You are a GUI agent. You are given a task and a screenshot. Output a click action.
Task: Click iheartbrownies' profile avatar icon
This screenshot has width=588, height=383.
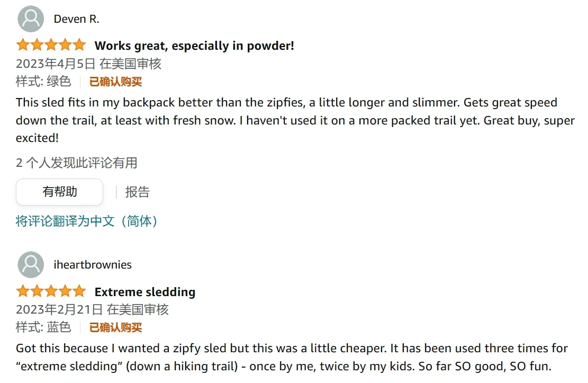coord(31,265)
